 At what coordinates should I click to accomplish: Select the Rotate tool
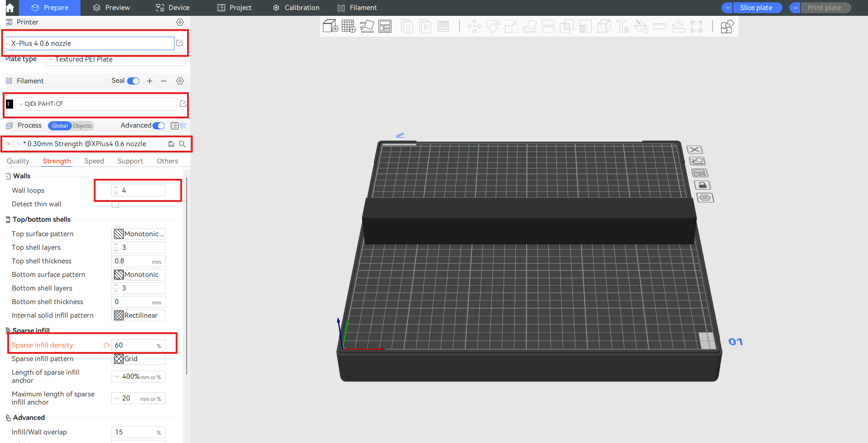(493, 26)
